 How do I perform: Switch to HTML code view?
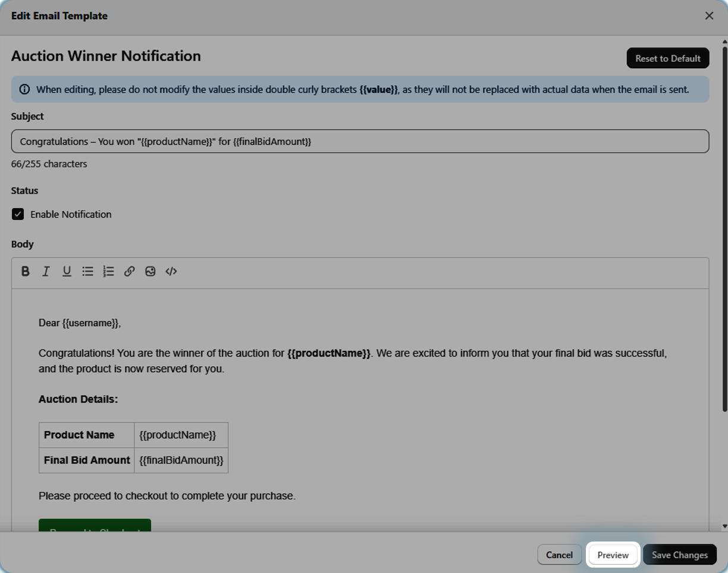click(x=171, y=271)
